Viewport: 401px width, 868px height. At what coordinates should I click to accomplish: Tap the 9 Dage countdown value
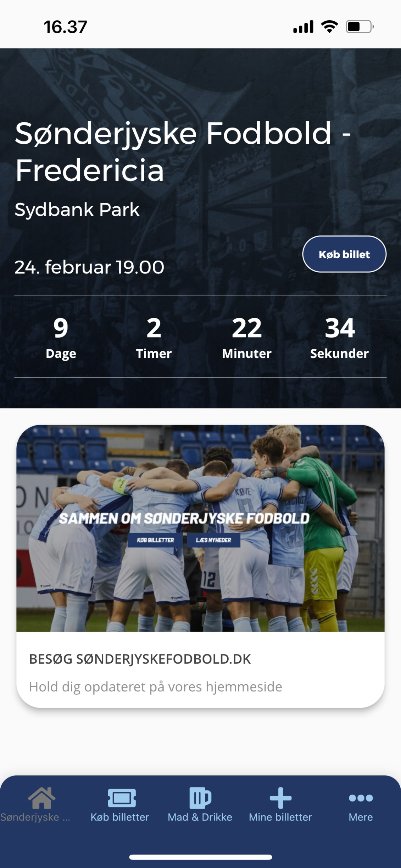[61, 328]
